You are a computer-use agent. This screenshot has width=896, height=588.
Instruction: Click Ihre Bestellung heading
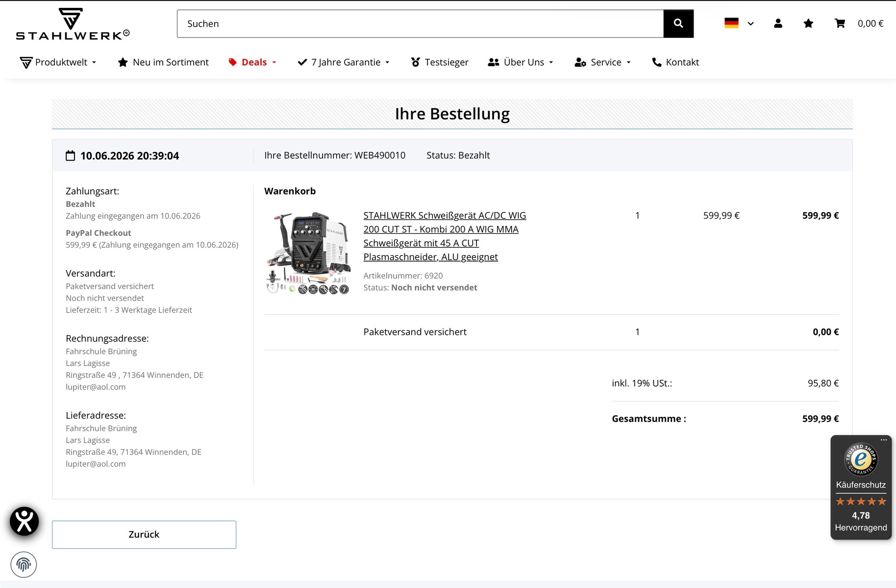pos(452,114)
